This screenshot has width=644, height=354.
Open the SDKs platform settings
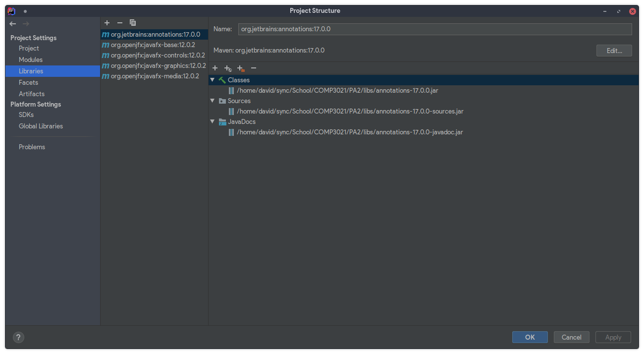click(x=26, y=115)
